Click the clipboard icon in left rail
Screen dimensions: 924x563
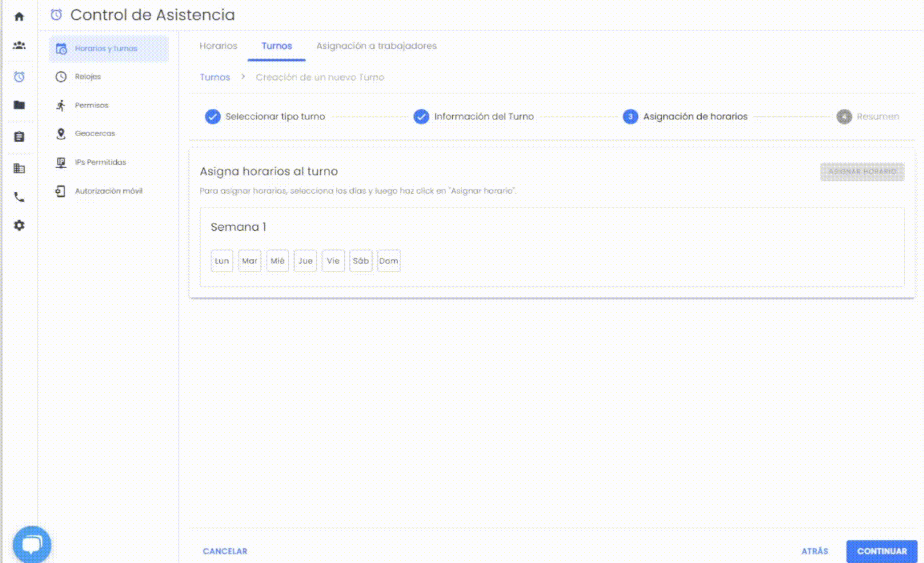[x=19, y=137]
